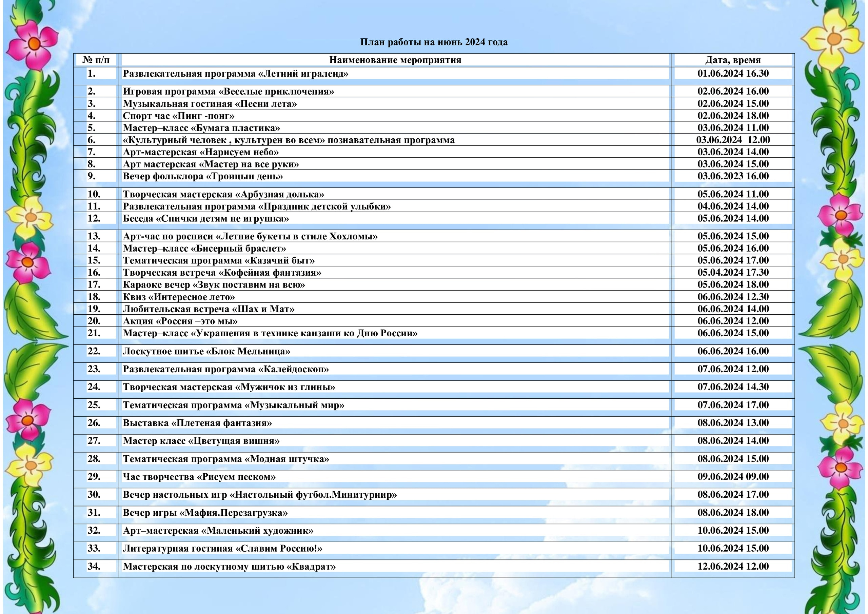Image resolution: width=868 pixels, height=614 pixels.
Task: Click creativity hour «Рисуем песком»
Action: click(199, 477)
